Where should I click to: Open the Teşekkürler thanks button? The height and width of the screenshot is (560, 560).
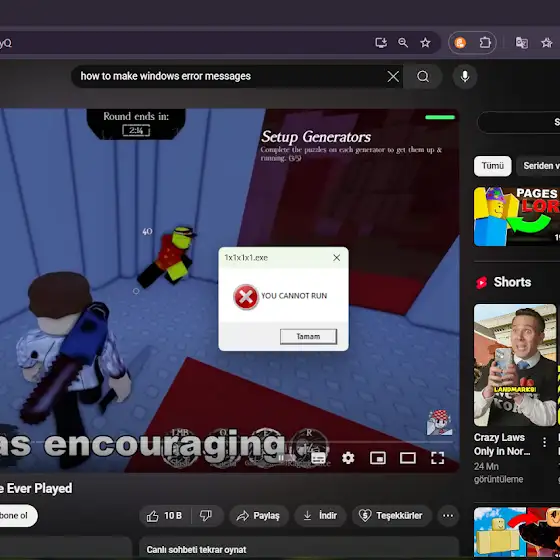(x=392, y=516)
